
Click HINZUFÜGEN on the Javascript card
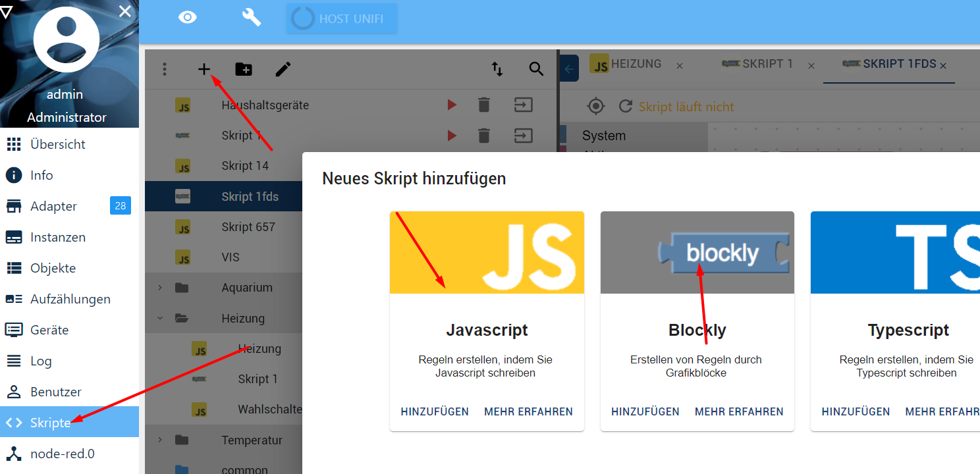tap(435, 411)
